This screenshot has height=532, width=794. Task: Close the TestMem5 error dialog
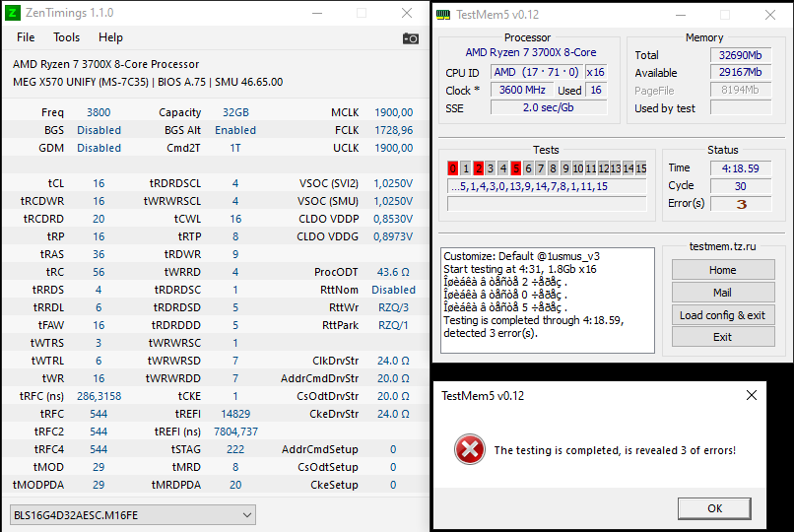tap(752, 395)
